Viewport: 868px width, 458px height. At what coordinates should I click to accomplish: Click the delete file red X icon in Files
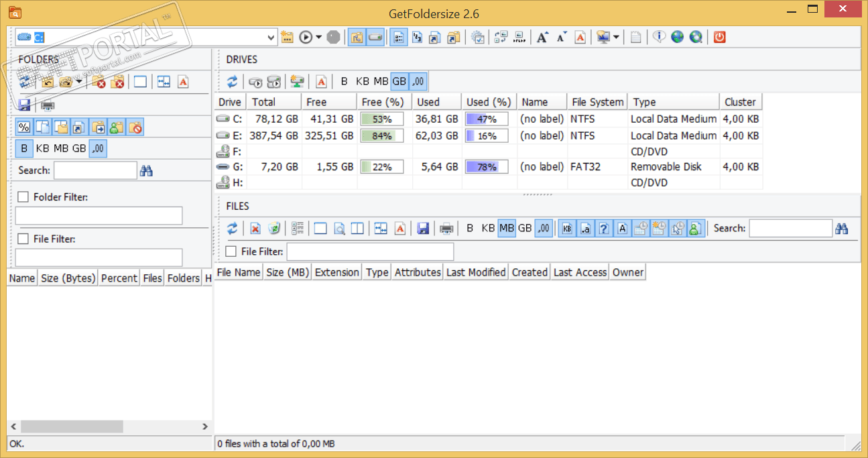click(255, 229)
